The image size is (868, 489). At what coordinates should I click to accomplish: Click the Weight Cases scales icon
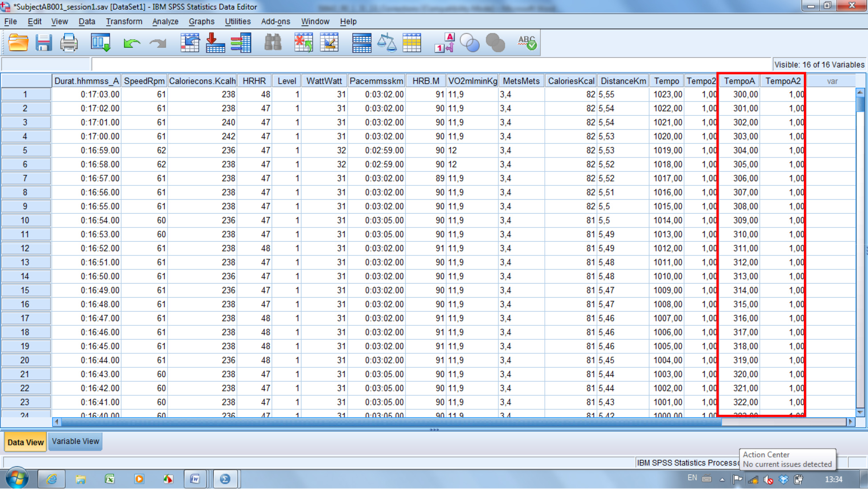pos(386,43)
